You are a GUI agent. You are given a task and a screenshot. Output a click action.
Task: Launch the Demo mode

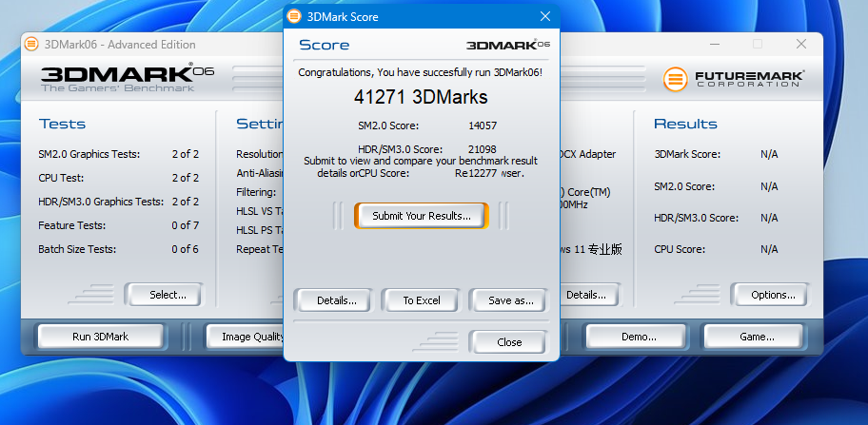(639, 337)
